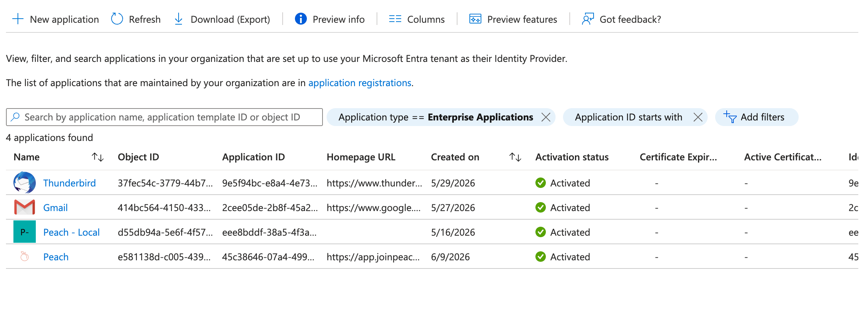Select created date 6/9/2026
This screenshot has height=311, width=868.
coord(450,257)
